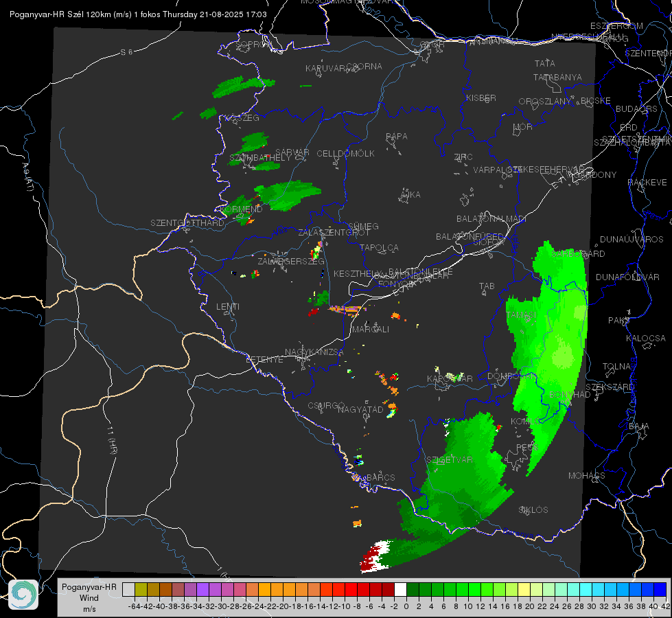Viewport: 672px width, 618px height.
Task: Click the MOHÁCS city label
Action: click(586, 476)
